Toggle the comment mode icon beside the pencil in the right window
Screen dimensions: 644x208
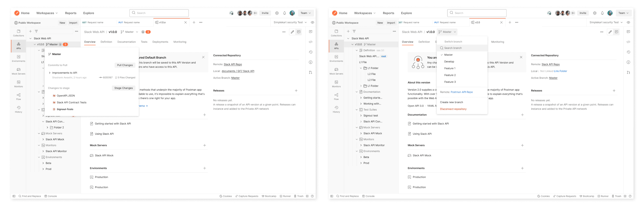point(616,32)
